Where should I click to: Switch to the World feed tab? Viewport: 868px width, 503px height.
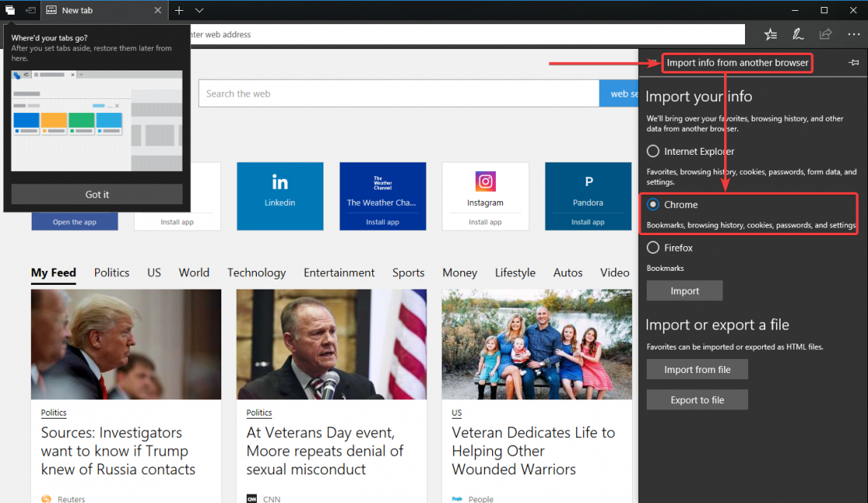pyautogui.click(x=193, y=272)
